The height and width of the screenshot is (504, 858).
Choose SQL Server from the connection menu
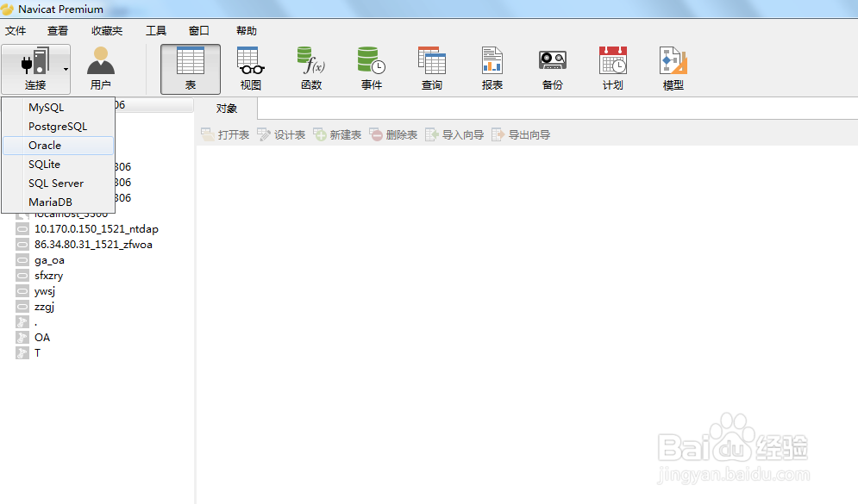tap(58, 184)
